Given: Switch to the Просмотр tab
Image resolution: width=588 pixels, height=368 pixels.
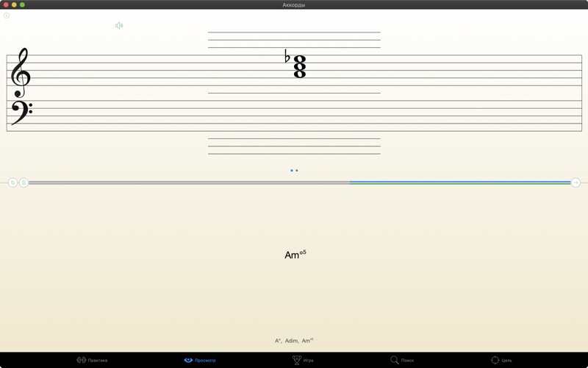Looking at the screenshot, I should (199, 360).
